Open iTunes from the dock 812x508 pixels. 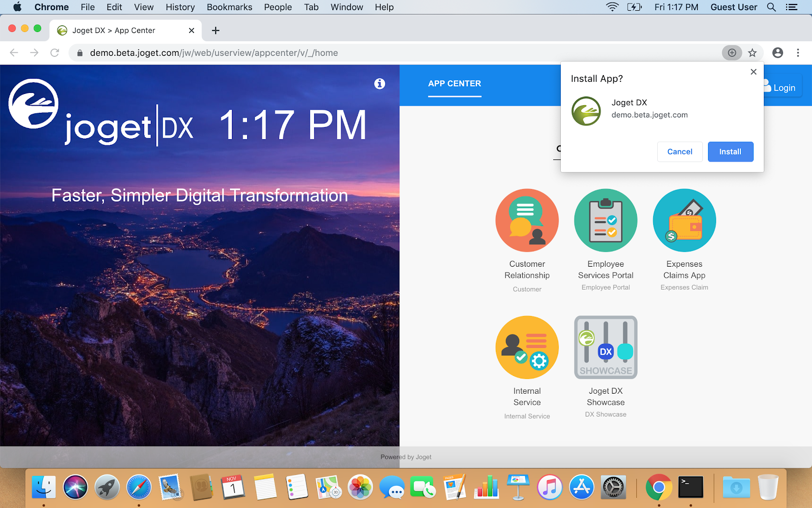tap(550, 488)
